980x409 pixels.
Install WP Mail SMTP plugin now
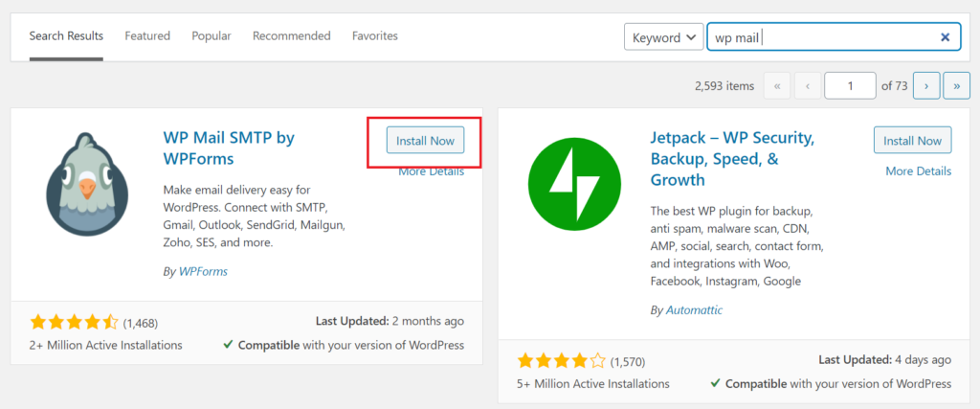pos(425,140)
